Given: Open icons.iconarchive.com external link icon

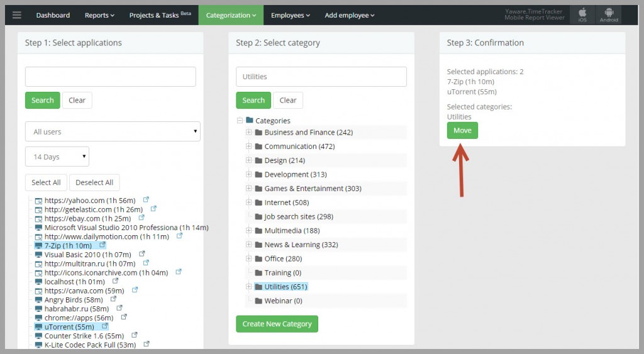Looking at the screenshot, I should [x=178, y=272].
